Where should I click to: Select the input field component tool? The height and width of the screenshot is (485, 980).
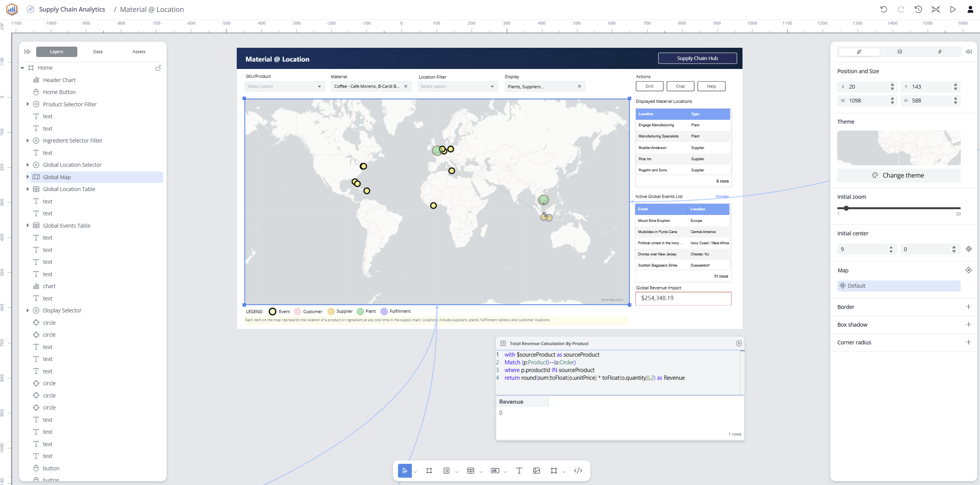[x=495, y=470]
